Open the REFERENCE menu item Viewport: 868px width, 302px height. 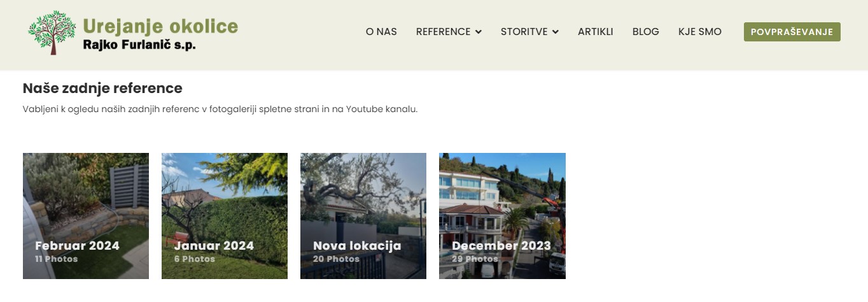tap(443, 32)
